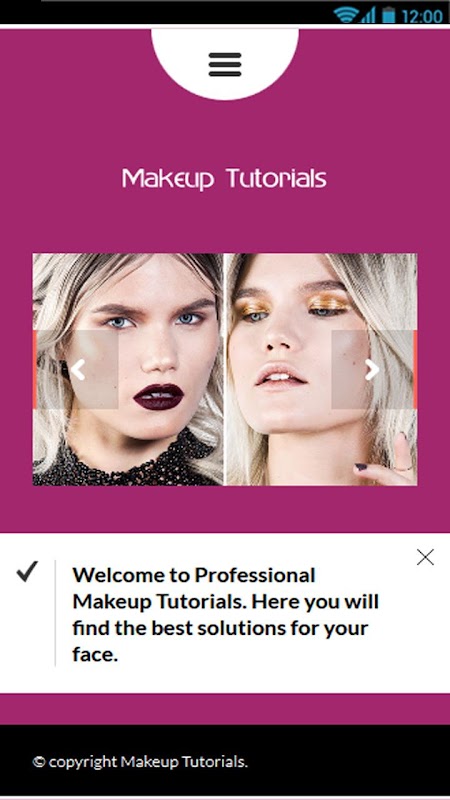The image size is (450, 800).
Task: Go to the previous carousel slide arrow
Action: click(x=78, y=369)
